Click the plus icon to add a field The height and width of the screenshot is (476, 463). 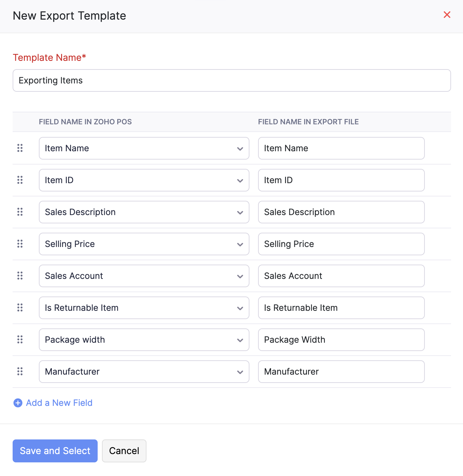pyautogui.click(x=18, y=403)
